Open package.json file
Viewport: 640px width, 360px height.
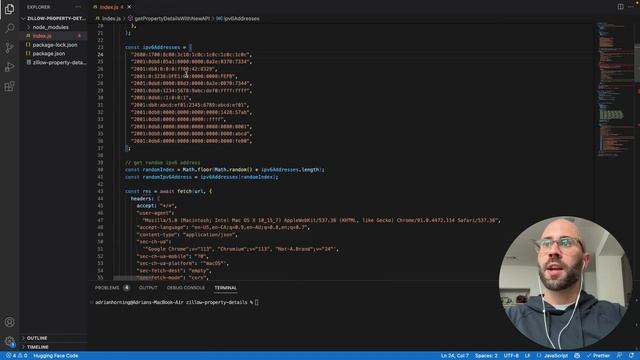(x=49, y=53)
